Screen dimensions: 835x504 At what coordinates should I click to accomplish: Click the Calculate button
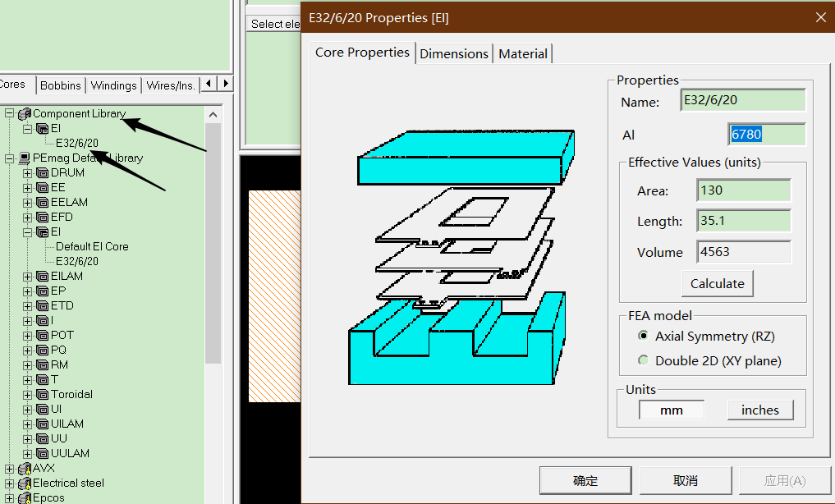pos(716,283)
